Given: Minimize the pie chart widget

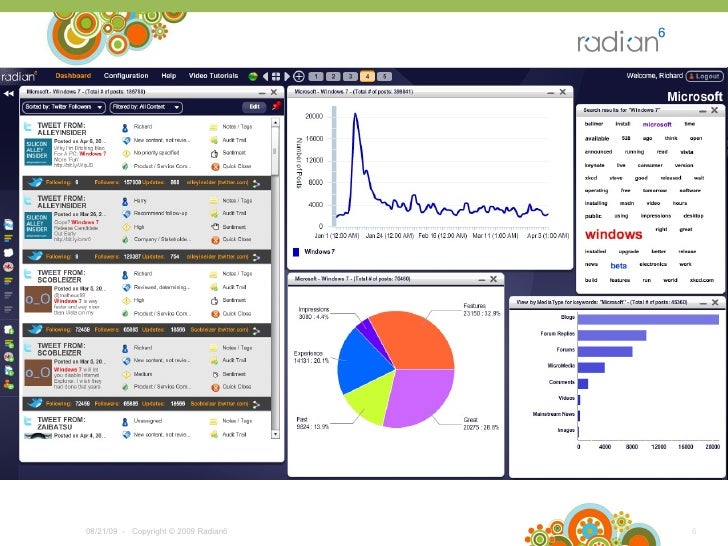Looking at the screenshot, I should tap(481, 280).
